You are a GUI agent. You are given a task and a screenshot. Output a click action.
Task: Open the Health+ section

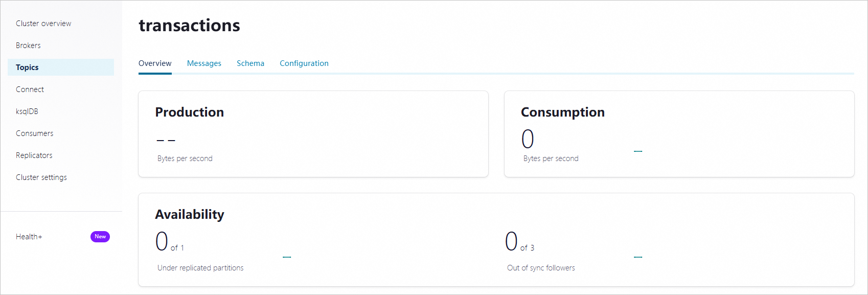[29, 236]
